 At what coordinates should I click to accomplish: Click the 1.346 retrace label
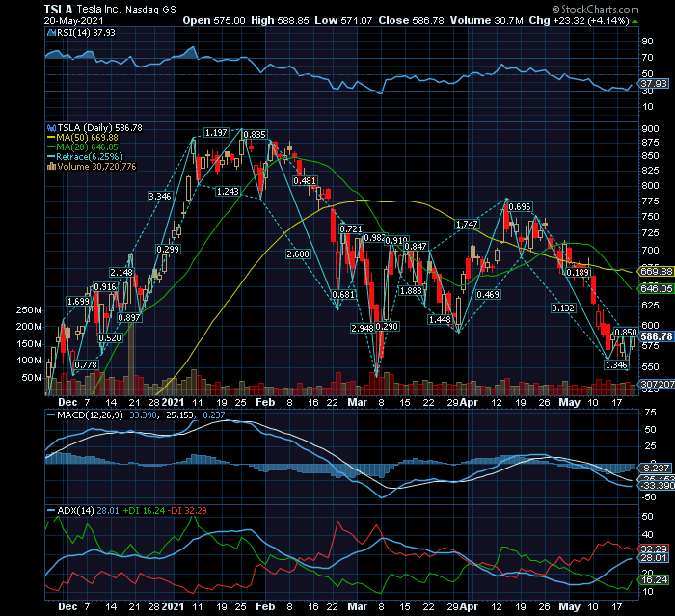(616, 365)
